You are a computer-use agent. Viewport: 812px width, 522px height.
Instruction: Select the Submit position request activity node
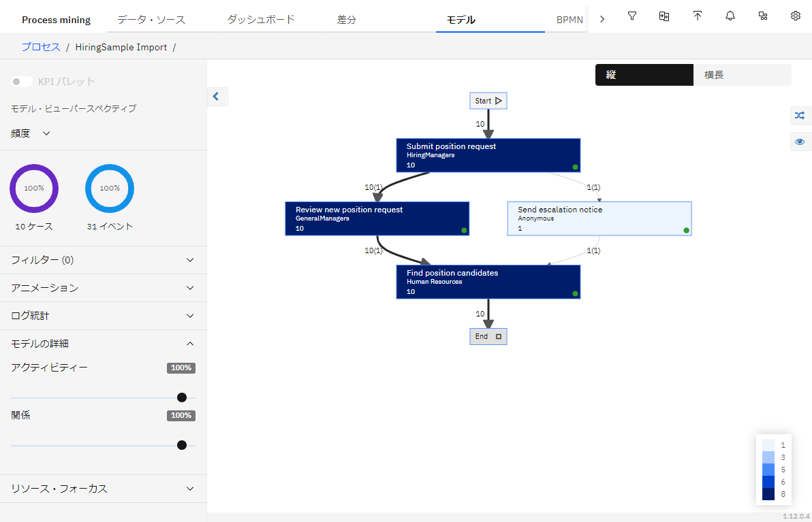[488, 155]
